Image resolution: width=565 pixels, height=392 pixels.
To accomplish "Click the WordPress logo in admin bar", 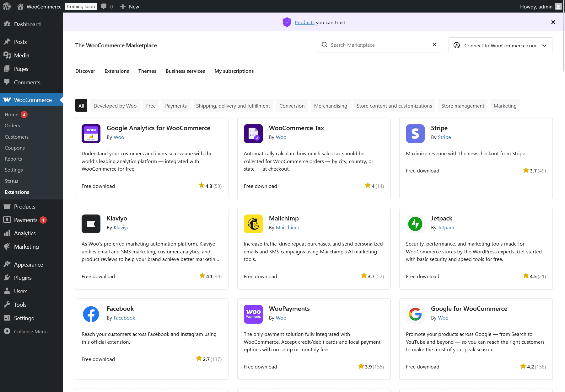I will (x=7, y=7).
